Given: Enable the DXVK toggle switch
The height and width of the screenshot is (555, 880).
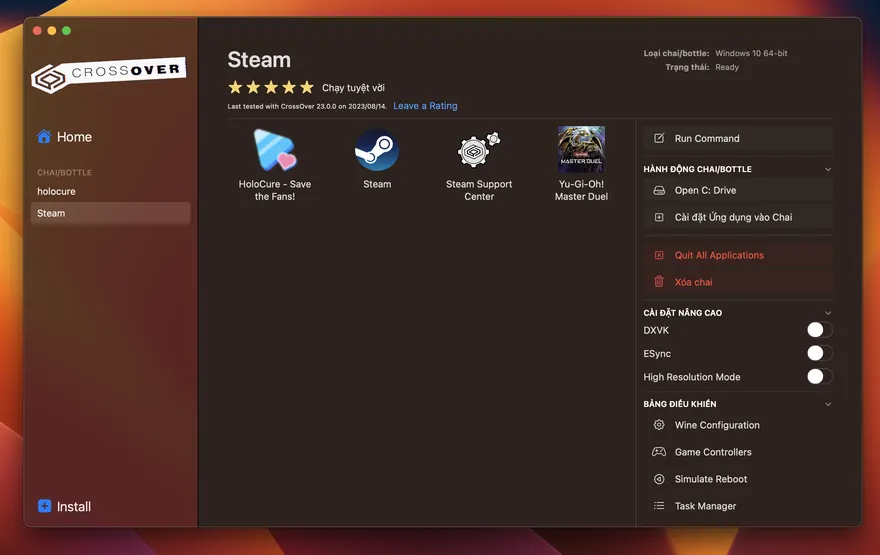Looking at the screenshot, I should pos(819,330).
